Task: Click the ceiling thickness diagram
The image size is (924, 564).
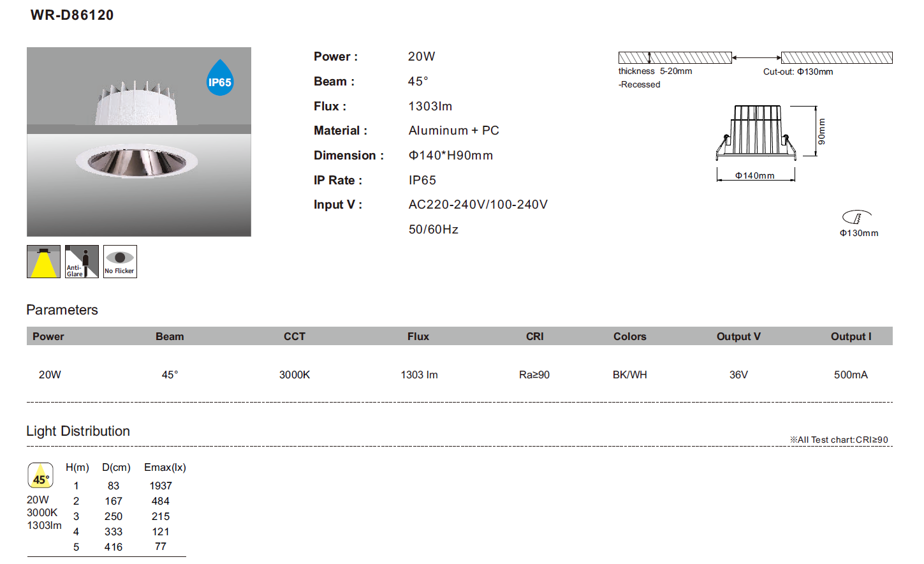Action: pos(755,58)
